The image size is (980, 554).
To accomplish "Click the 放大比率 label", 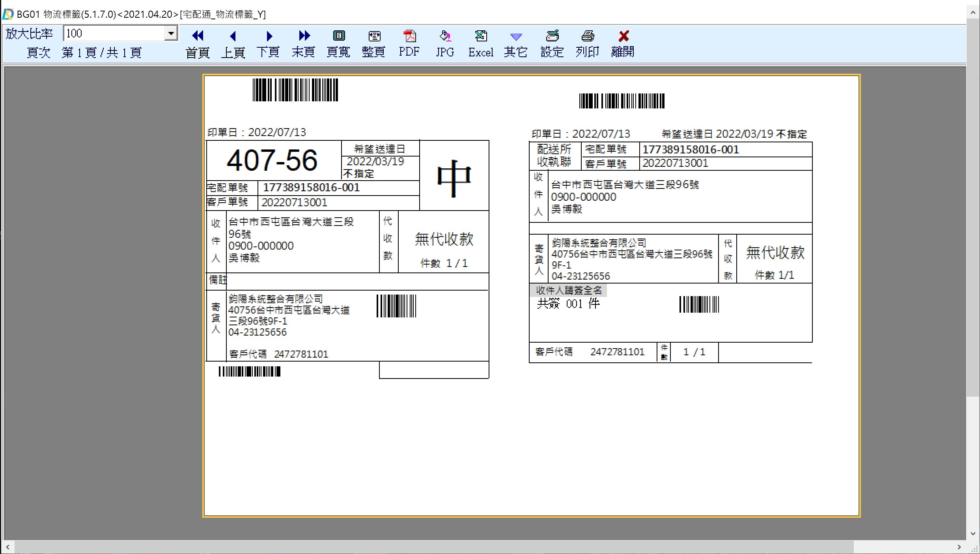I will [x=29, y=34].
